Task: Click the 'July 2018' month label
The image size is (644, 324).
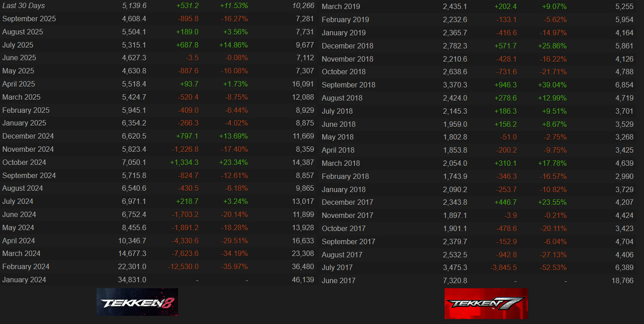Action: [x=337, y=111]
